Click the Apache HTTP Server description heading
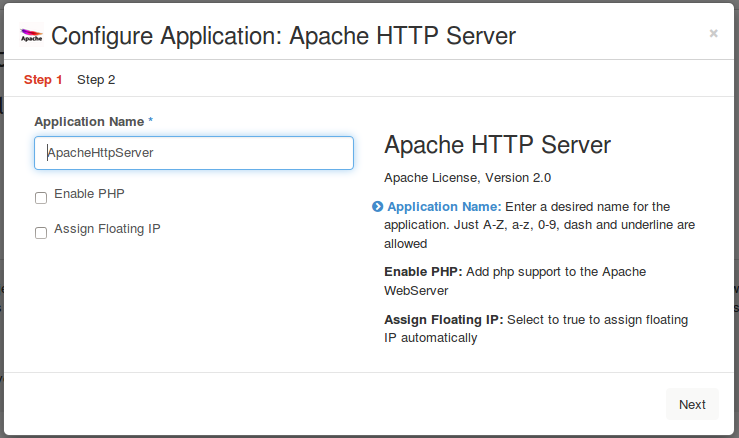Screen dimensions: 739x438 pyautogui.click(x=497, y=145)
